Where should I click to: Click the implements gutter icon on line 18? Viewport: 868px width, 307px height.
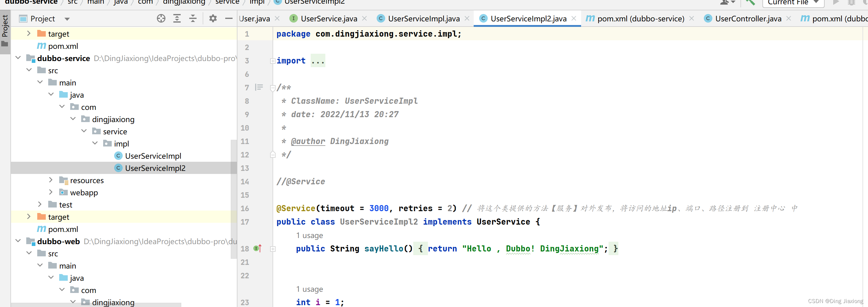click(258, 248)
